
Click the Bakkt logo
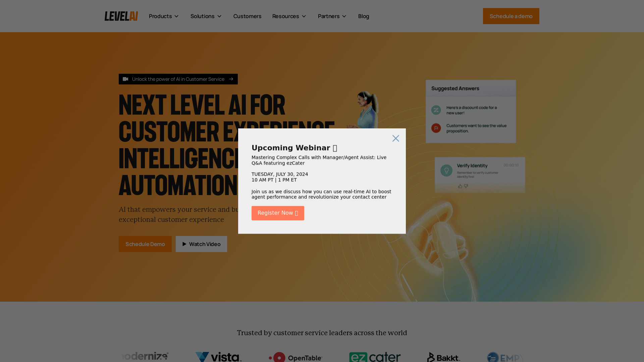pyautogui.click(x=443, y=357)
